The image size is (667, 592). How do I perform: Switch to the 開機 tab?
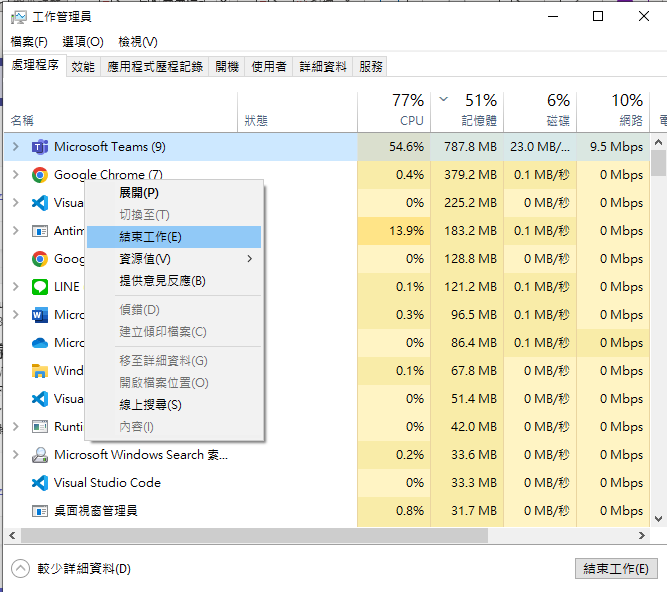[227, 67]
